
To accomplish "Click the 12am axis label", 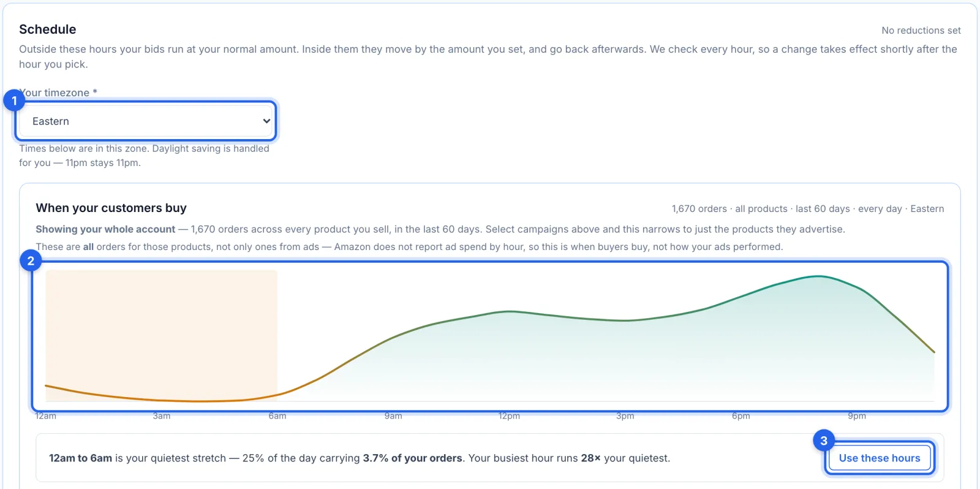I will click(46, 416).
